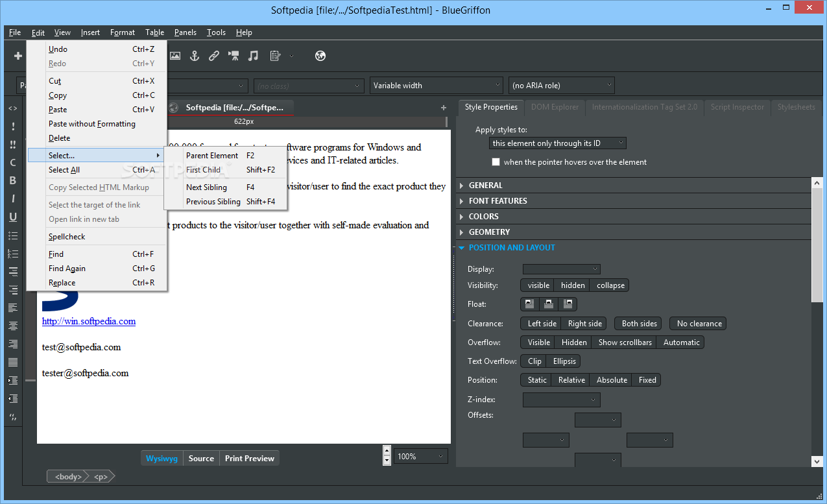Insert a video using the camera icon
The height and width of the screenshot is (504, 827).
234,56
